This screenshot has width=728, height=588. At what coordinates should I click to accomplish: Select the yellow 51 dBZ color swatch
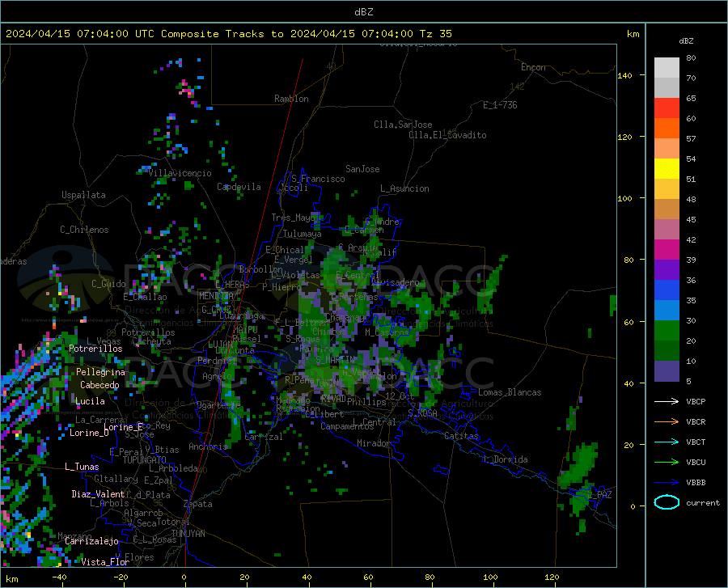pos(667,169)
